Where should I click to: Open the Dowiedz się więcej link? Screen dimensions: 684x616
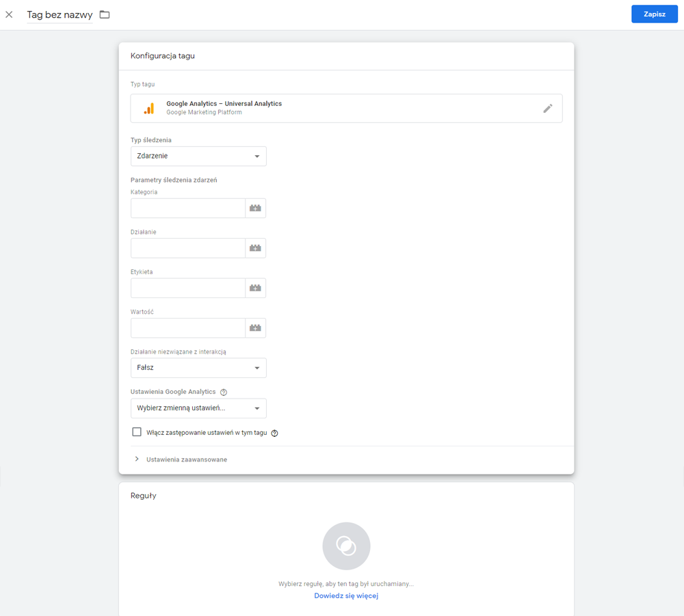346,595
